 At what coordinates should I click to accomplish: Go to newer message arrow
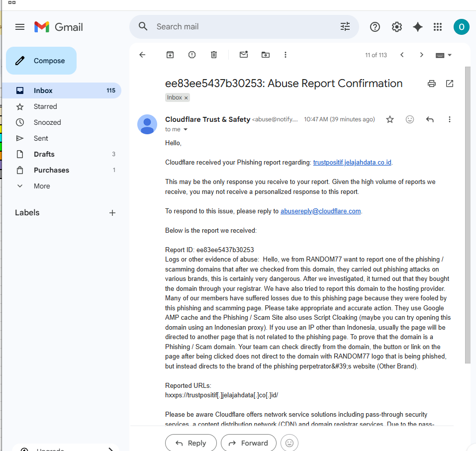pos(402,55)
